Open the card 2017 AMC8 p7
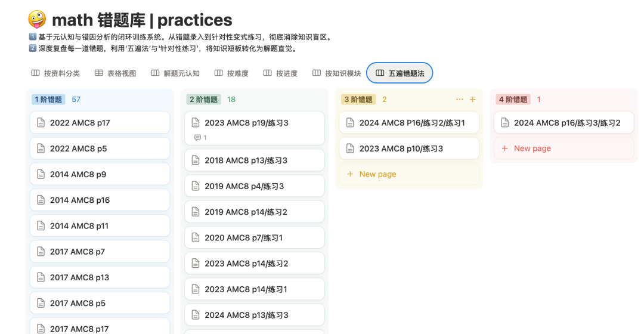This screenshot has width=644, height=334. tap(100, 252)
